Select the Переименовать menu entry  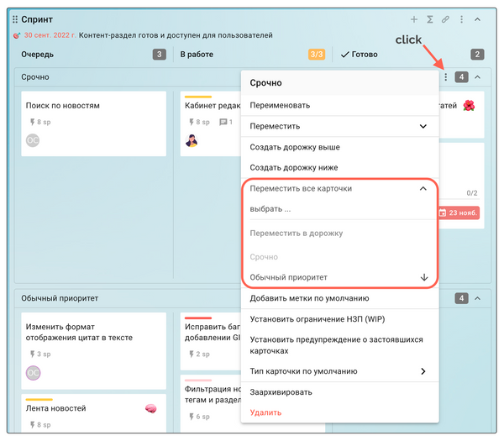click(339, 106)
